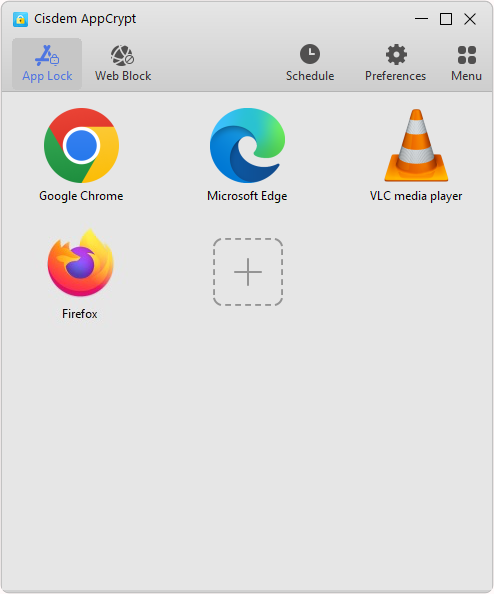Viewport: 494px width, 594px height.
Task: Open the Schedule clock icon
Action: tap(310, 54)
